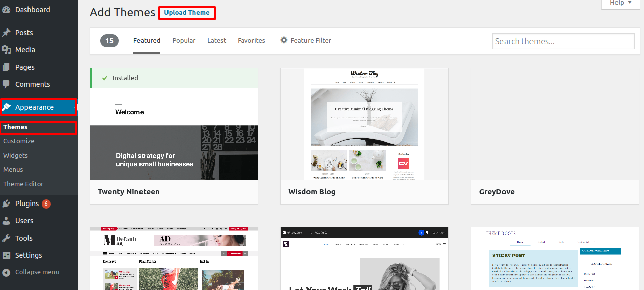Open the Let Your Work theme thumbnail

click(x=364, y=258)
